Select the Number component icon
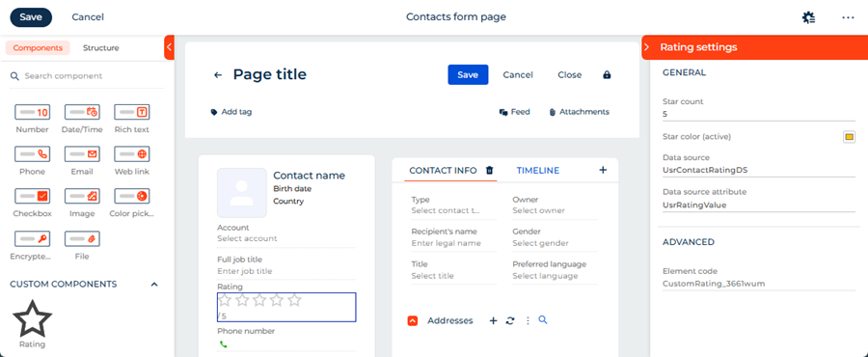The image size is (868, 357). click(x=32, y=112)
